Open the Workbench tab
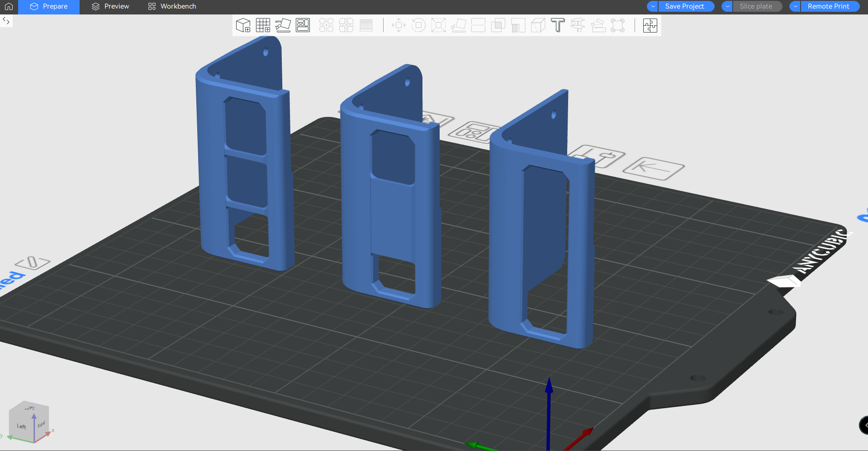The width and height of the screenshot is (868, 451). (172, 6)
